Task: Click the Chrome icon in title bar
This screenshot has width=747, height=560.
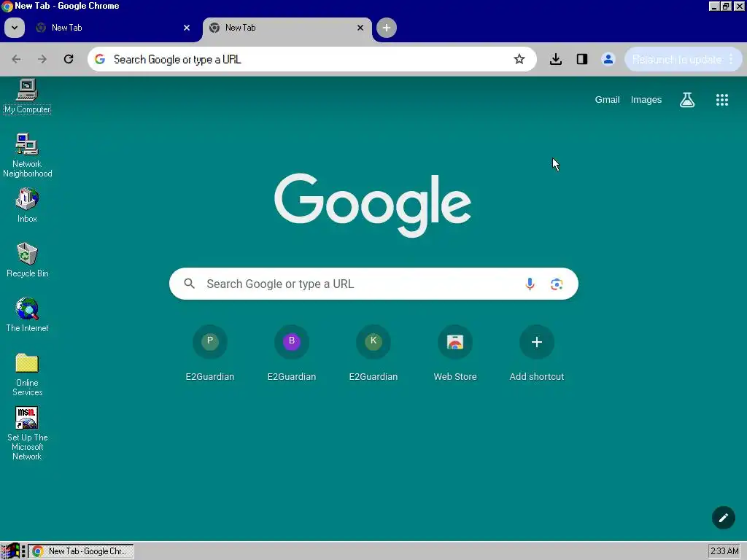Action: [7, 6]
